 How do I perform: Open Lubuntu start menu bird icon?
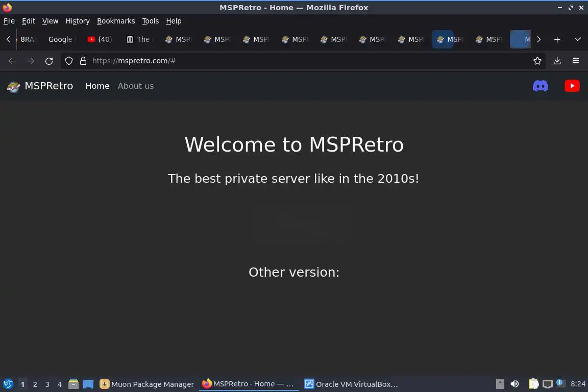tap(8, 384)
